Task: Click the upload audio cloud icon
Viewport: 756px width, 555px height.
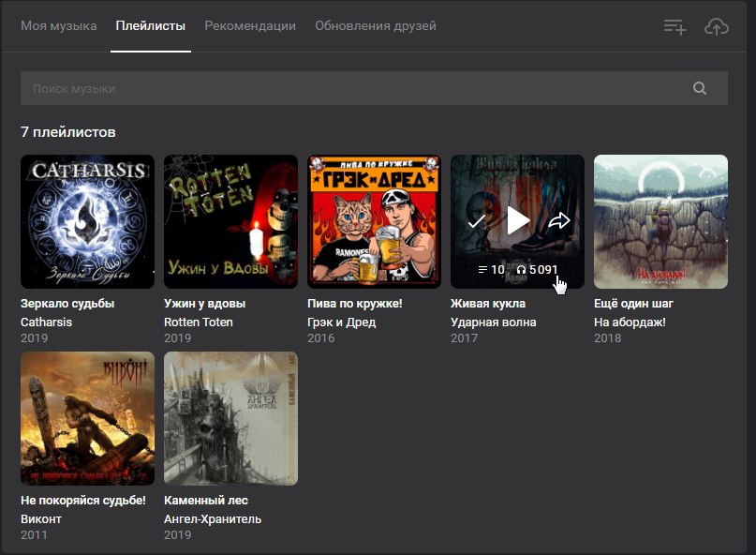Action: tap(717, 27)
